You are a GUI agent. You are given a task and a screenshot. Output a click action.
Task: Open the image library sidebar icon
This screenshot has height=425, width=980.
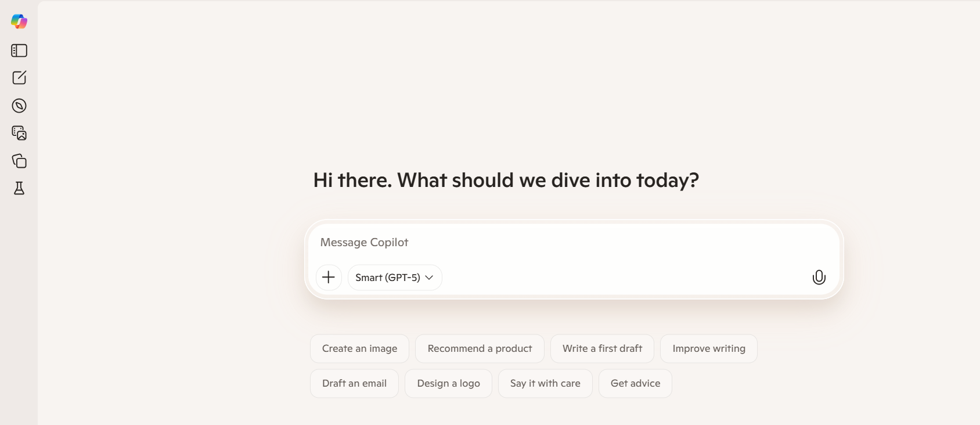[x=19, y=133]
